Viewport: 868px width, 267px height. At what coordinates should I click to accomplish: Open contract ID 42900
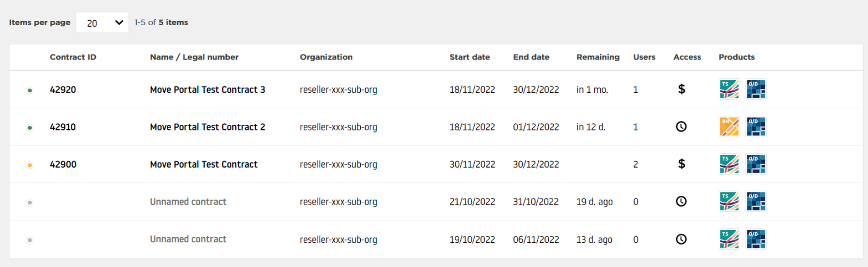tap(63, 164)
